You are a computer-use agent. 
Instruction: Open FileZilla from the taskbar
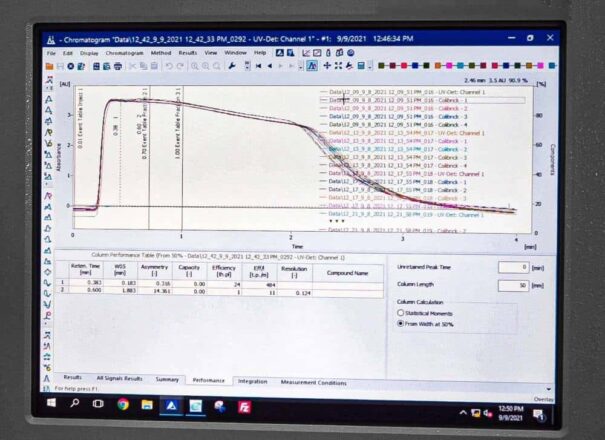tap(245, 407)
